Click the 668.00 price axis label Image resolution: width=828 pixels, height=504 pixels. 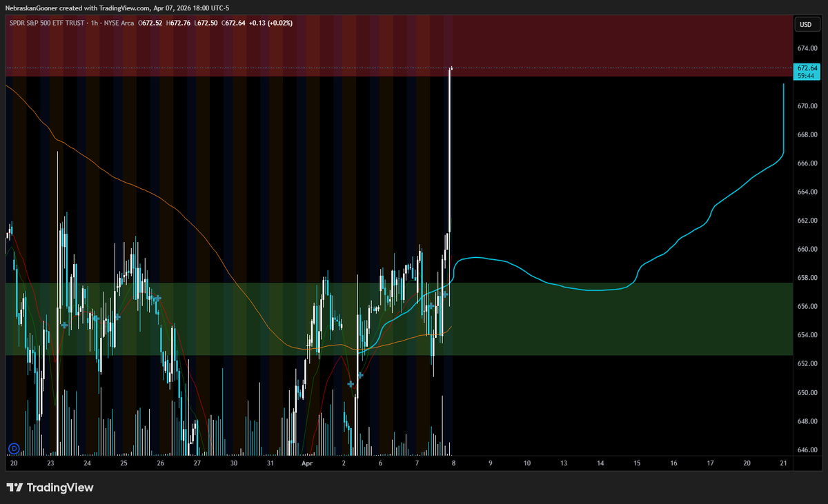coord(807,134)
